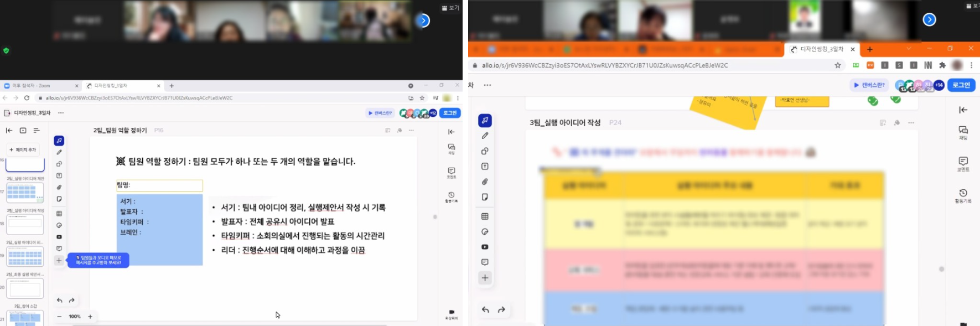The height and width of the screenshot is (326, 980).
Task: Collapse the right side panel in left window
Action: [x=452, y=132]
